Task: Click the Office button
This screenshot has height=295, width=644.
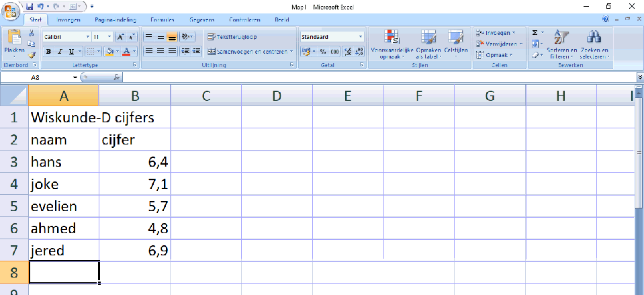Action: coord(11,9)
